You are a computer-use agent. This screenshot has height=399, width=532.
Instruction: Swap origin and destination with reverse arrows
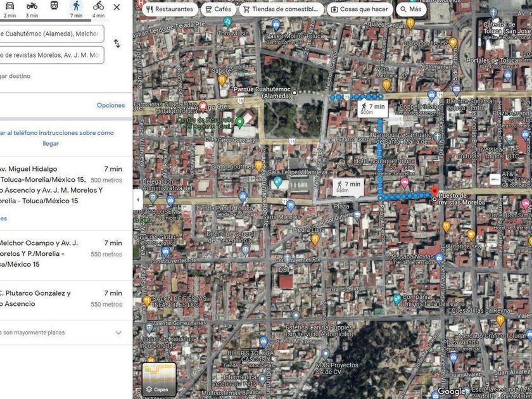117,44
